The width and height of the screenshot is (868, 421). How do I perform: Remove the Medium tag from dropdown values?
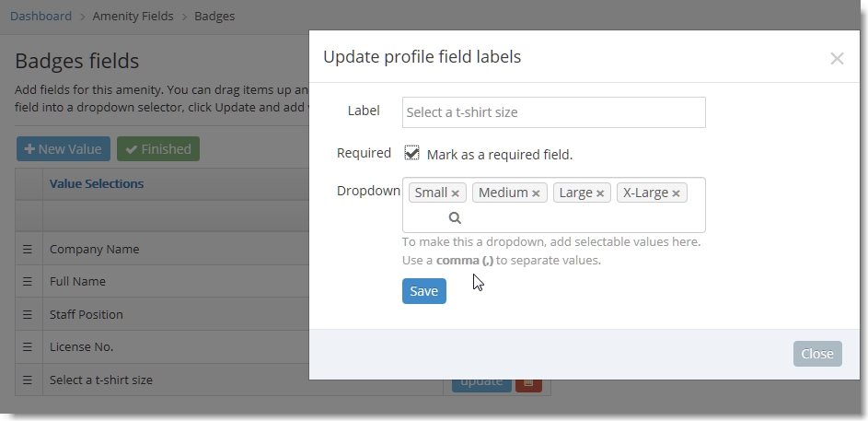point(536,193)
